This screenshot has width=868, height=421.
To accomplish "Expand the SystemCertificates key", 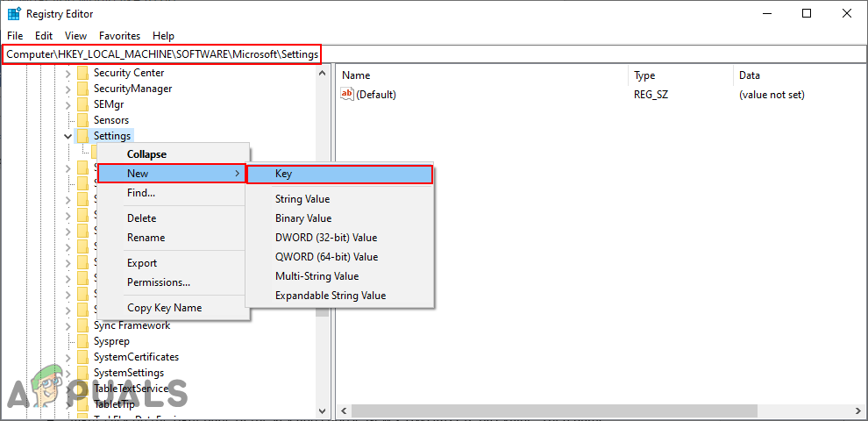I will click(x=68, y=357).
